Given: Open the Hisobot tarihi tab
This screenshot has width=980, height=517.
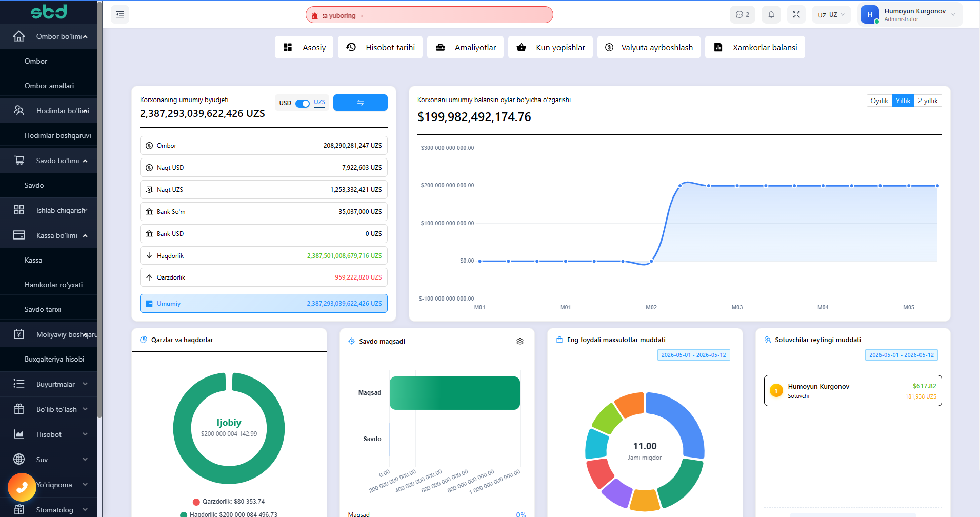Looking at the screenshot, I should click(380, 47).
